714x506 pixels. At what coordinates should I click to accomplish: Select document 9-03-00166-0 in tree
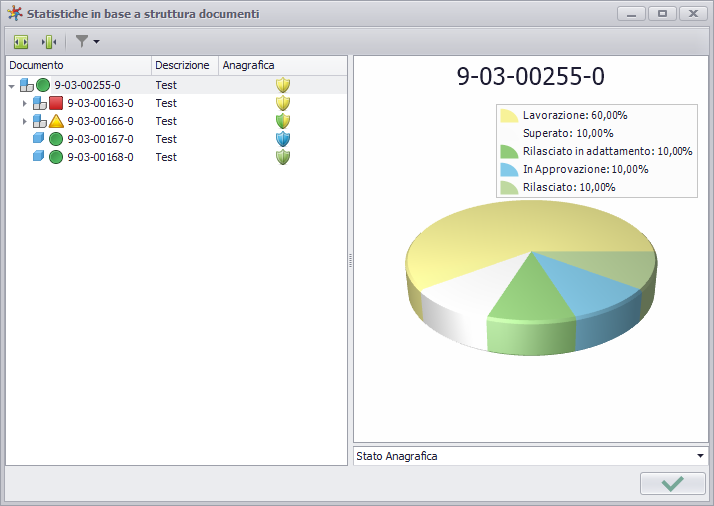point(100,121)
